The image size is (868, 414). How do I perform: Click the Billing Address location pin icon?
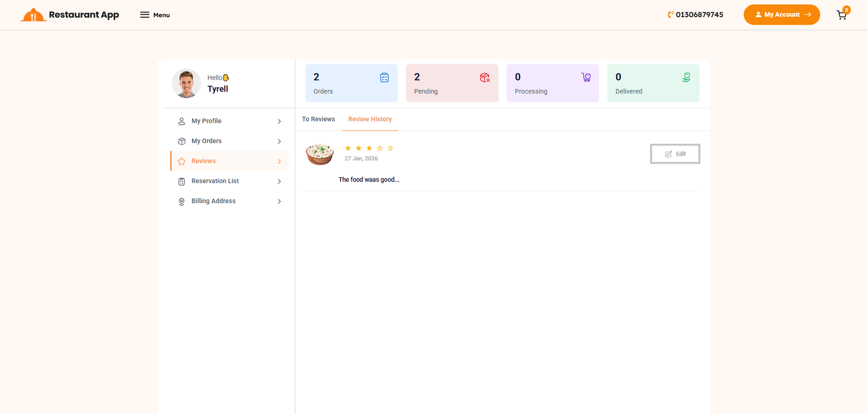pyautogui.click(x=182, y=202)
